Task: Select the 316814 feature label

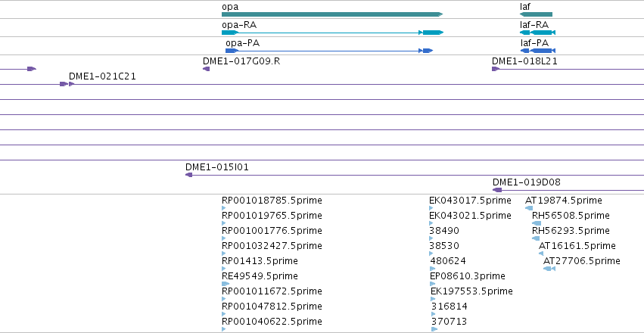Action: 450,307
